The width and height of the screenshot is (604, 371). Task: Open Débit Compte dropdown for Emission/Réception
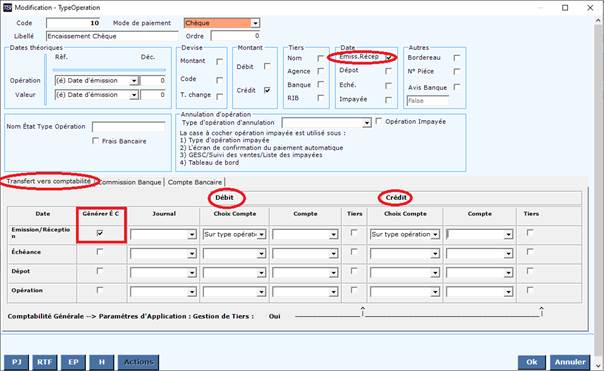334,235
